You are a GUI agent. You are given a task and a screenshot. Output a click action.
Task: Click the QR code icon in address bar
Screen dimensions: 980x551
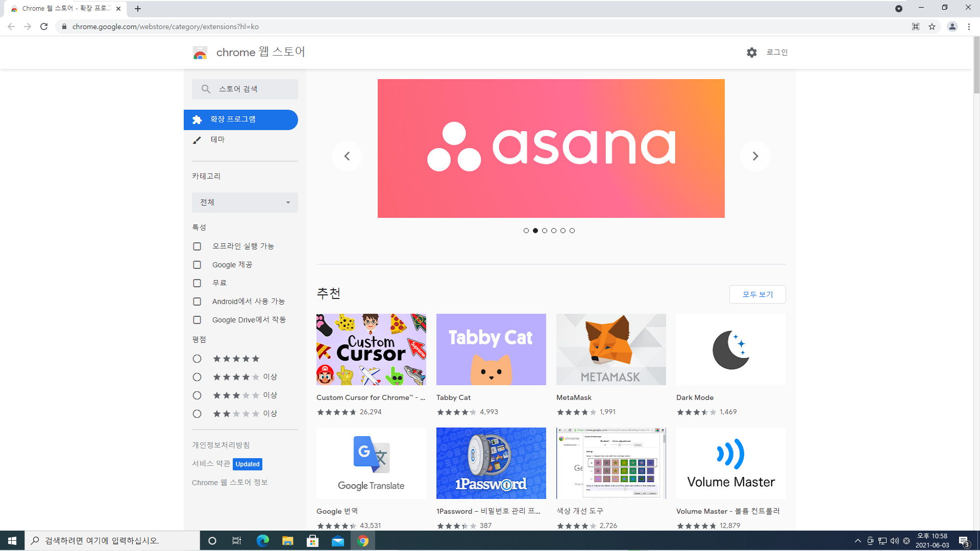coord(916,27)
